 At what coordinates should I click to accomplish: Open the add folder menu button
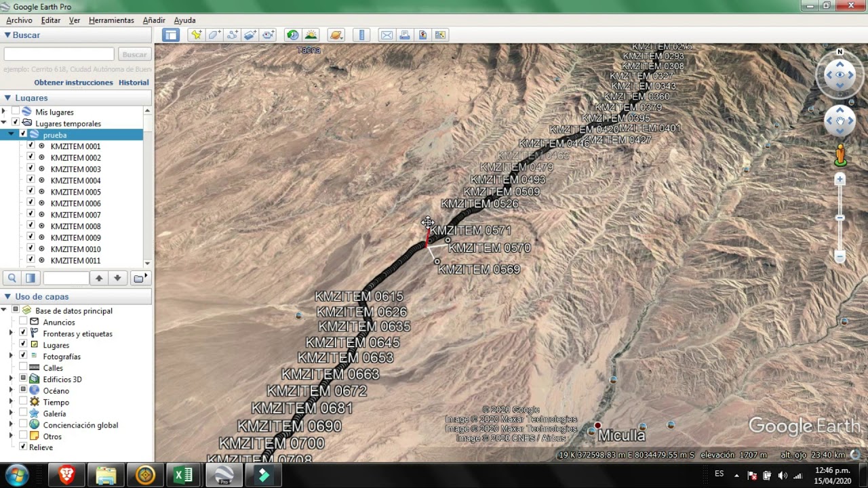(140, 278)
